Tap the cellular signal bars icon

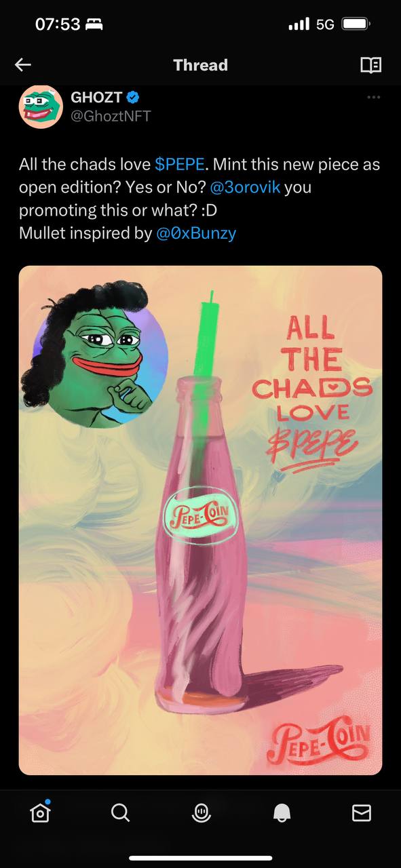tap(299, 24)
